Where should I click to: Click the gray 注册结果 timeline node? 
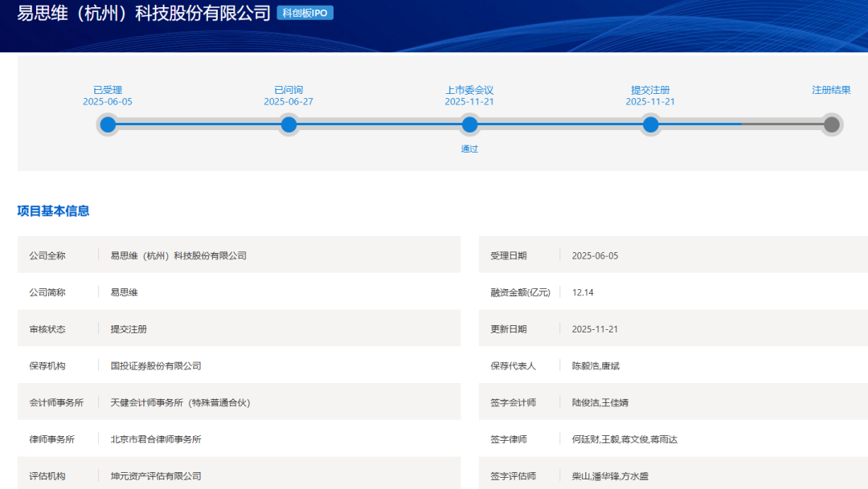pyautogui.click(x=832, y=124)
